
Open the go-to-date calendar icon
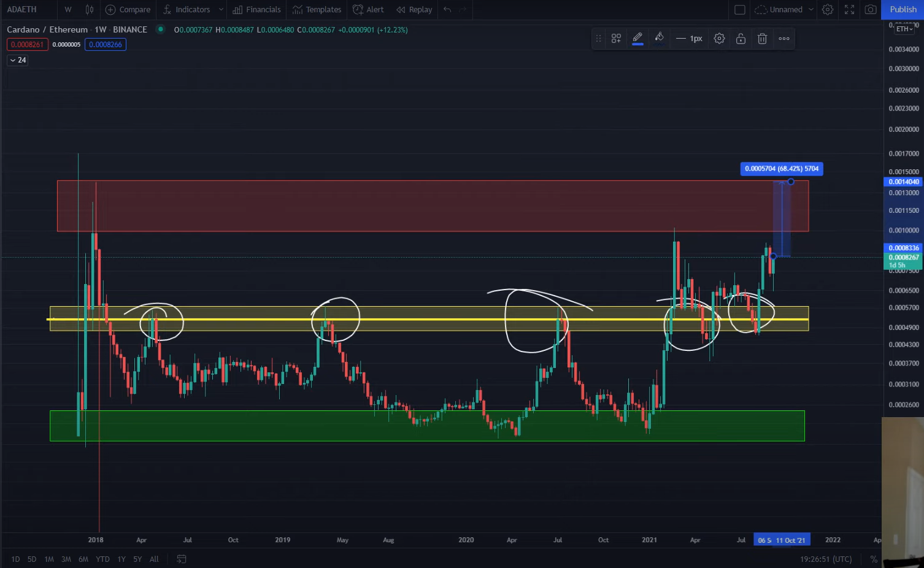[182, 559]
